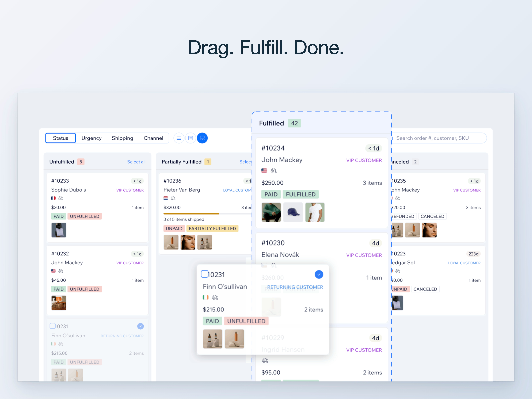532x399 pixels.
Task: Tick checkbox on dragged order 10231 card
Action: [204, 274]
